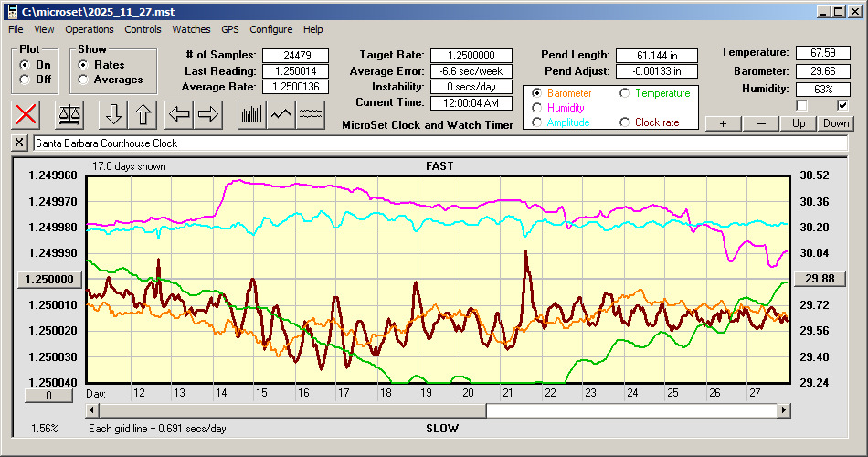Image resolution: width=868 pixels, height=457 pixels.
Task: Click the plus (+) button
Action: [723, 123]
